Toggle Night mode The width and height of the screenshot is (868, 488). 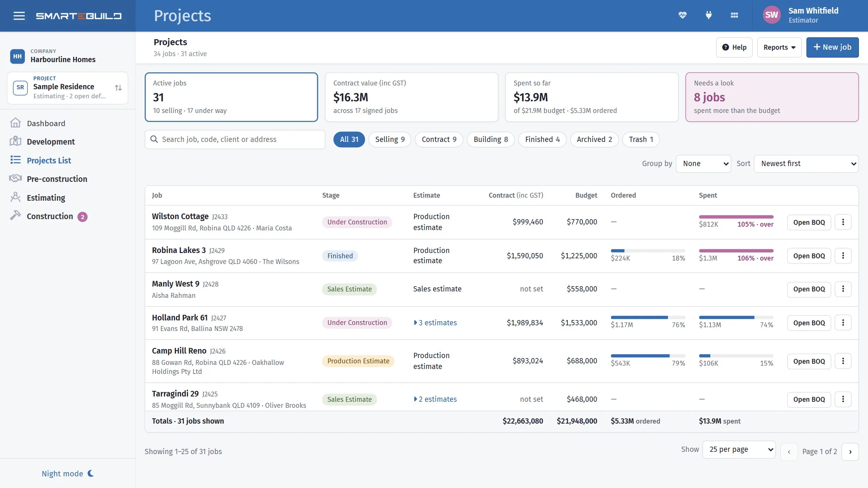(68, 473)
